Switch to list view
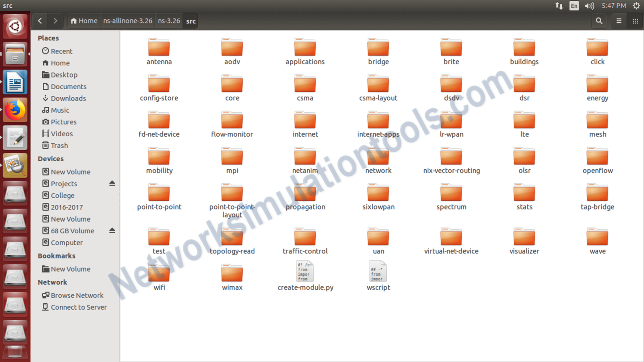Viewport: 644px width, 362px height. pyautogui.click(x=618, y=21)
